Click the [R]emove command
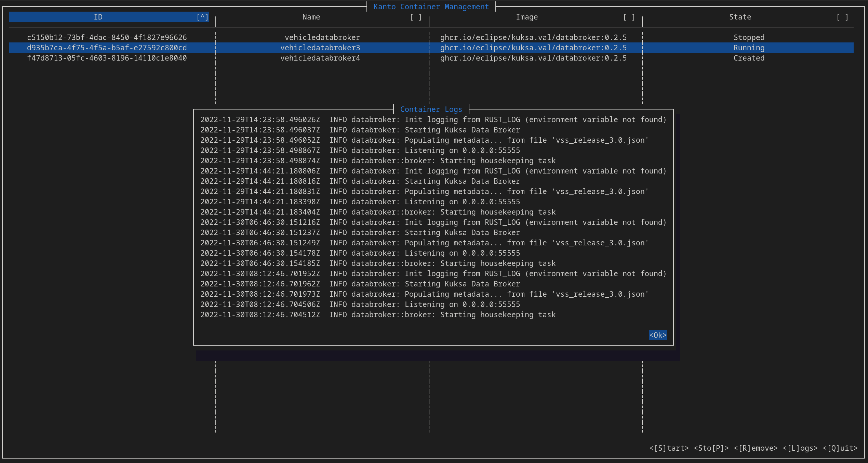 (x=756, y=448)
